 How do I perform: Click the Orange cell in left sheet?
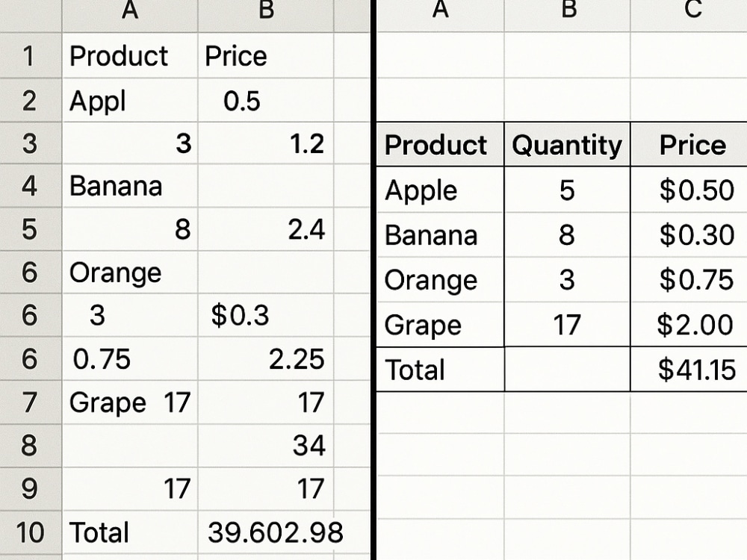point(129,273)
